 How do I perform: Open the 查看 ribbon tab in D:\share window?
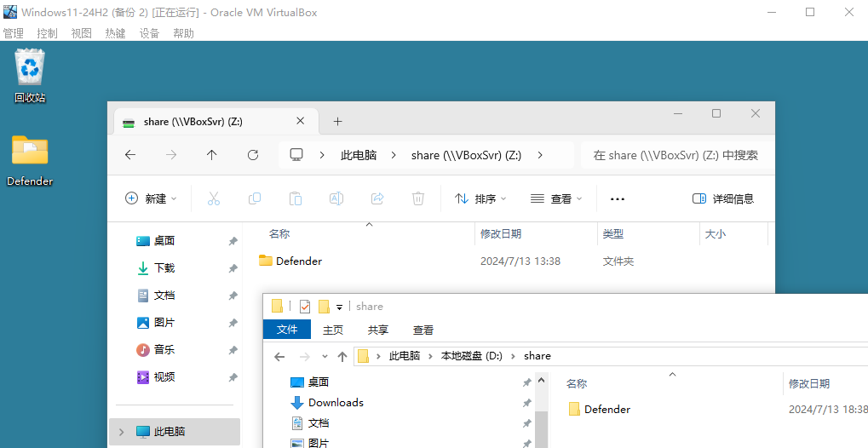click(x=423, y=330)
